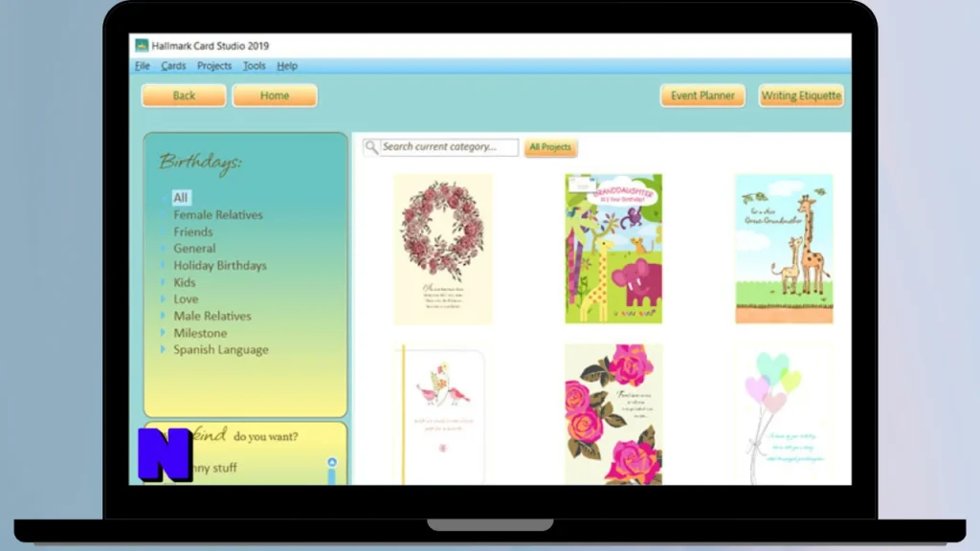
Task: Open Writing Etiquette
Action: coord(801,96)
